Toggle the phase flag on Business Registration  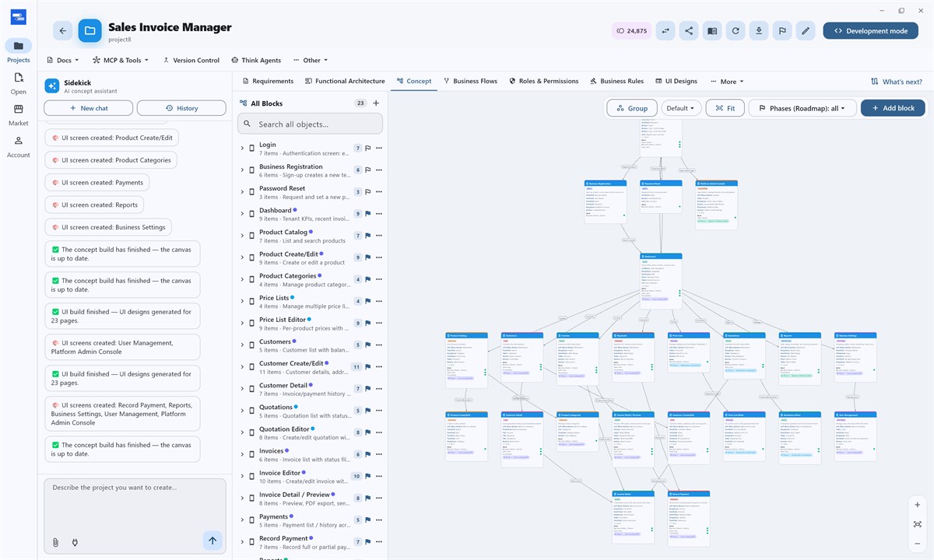pyautogui.click(x=368, y=170)
